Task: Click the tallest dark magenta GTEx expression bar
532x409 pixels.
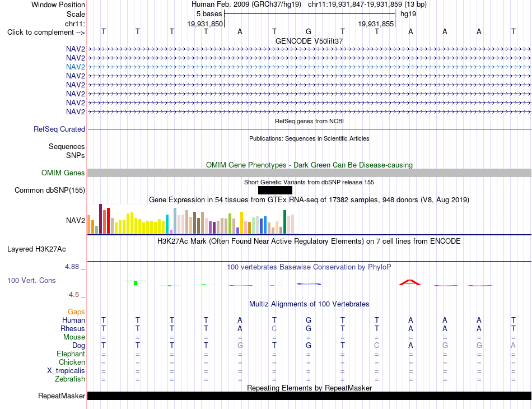Action: (x=100, y=219)
